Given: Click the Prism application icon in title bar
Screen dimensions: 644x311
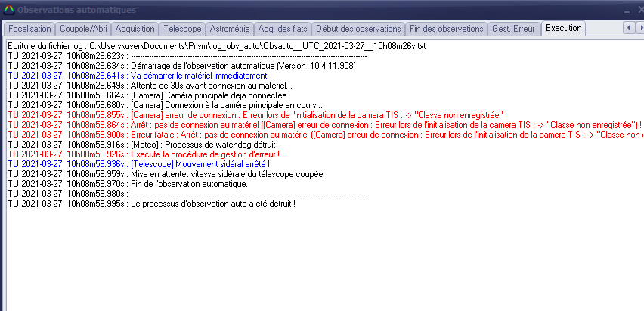Looking at the screenshot, I should click(x=8, y=10).
